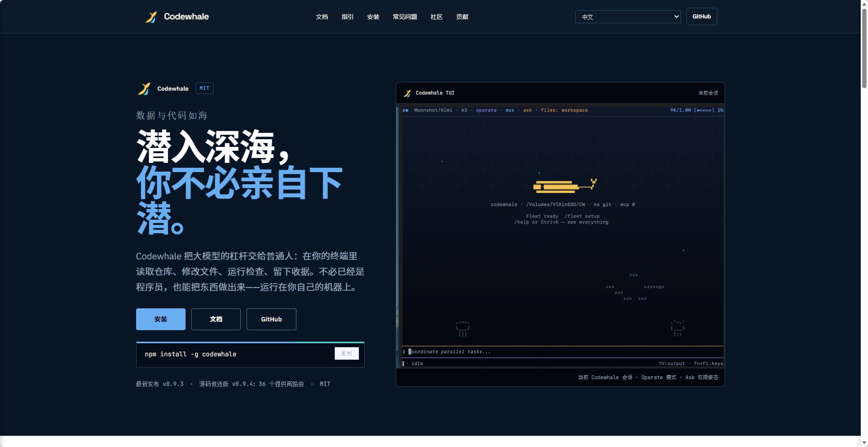
Task: Focus the coordinate parallel tasks input prompt
Action: click(563, 352)
